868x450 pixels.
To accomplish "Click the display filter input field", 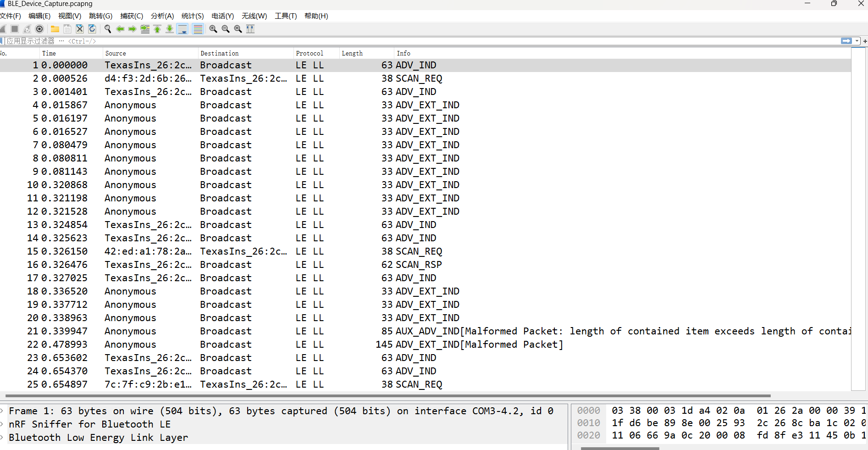I will click(422, 41).
